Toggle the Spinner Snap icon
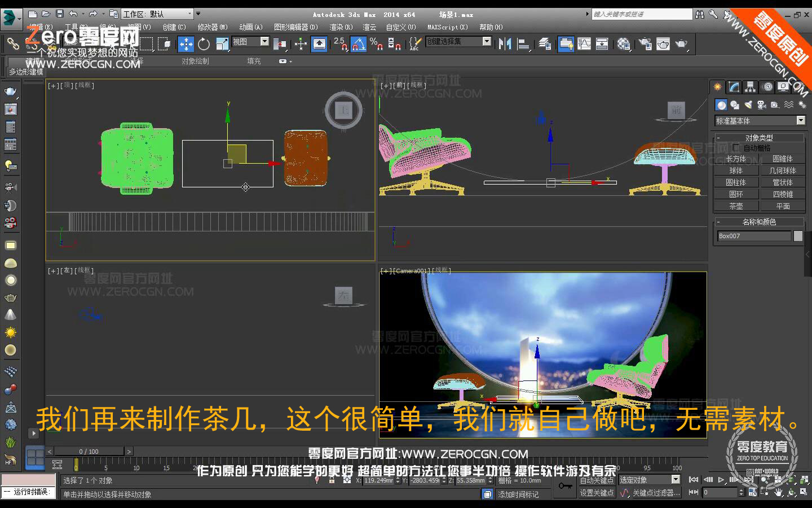The image size is (812, 508). tap(394, 43)
